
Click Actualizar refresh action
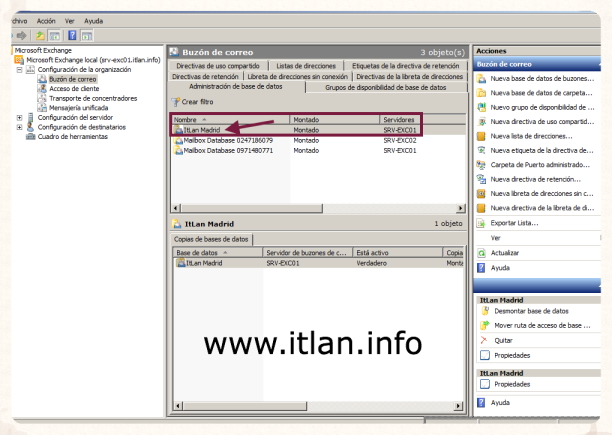pyautogui.click(x=505, y=253)
